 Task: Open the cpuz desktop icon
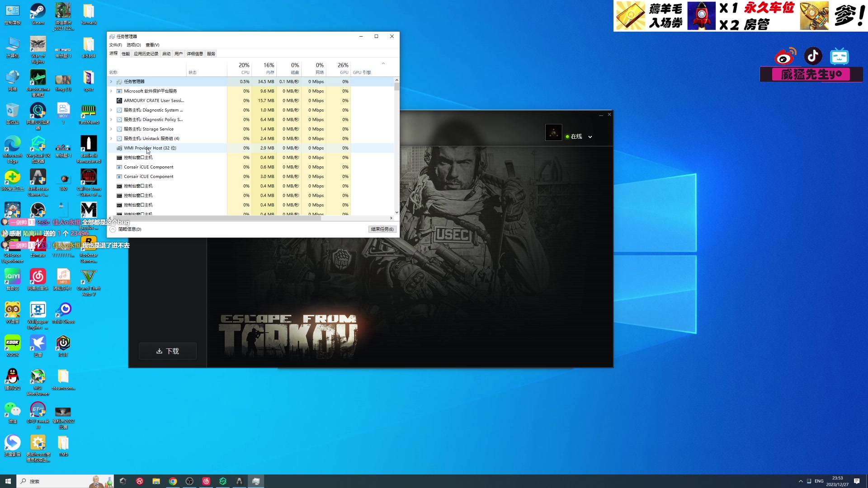pos(89,80)
